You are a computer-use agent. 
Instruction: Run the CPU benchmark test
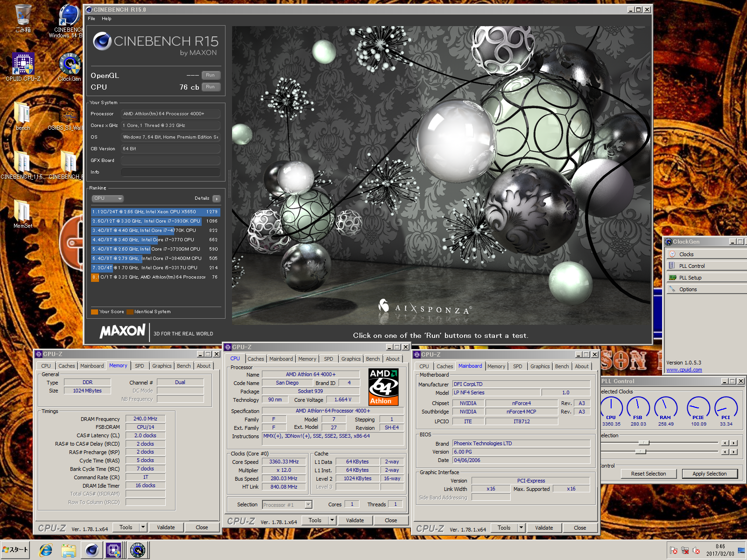(x=211, y=87)
